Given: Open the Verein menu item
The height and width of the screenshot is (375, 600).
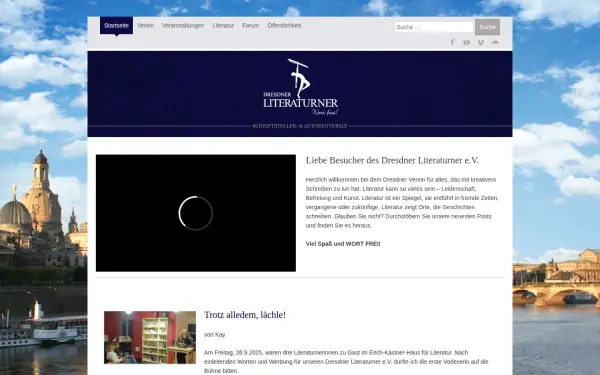Looking at the screenshot, I should point(145,26).
